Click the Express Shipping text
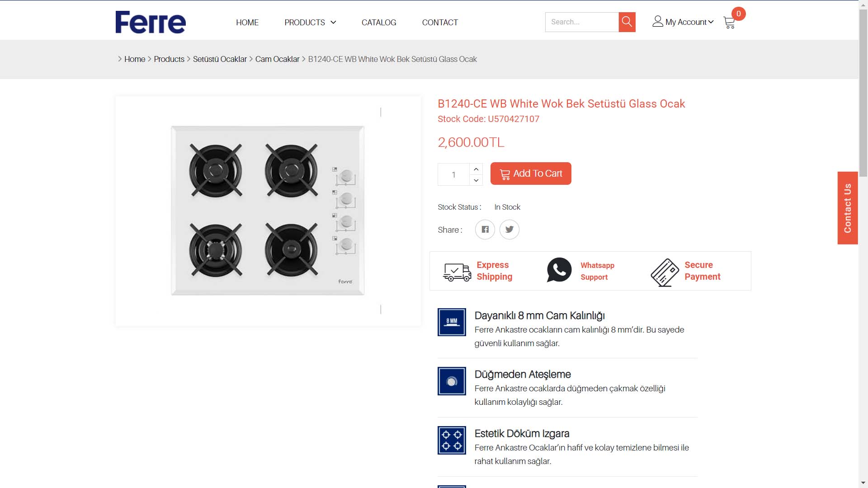This screenshot has height=488, width=868. click(x=495, y=271)
